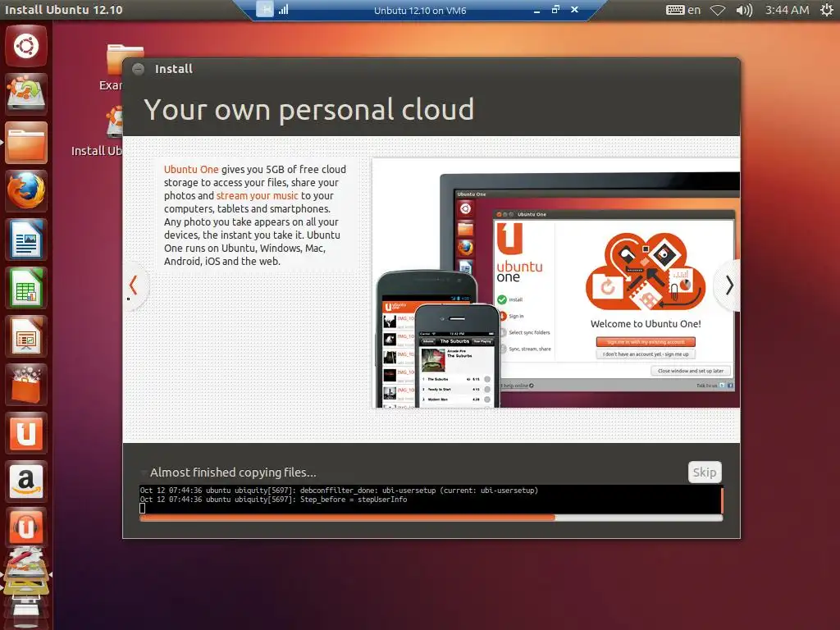840x630 pixels.
Task: Click the 'Install Ubuntu 12.10' panel title
Action: coord(63,10)
